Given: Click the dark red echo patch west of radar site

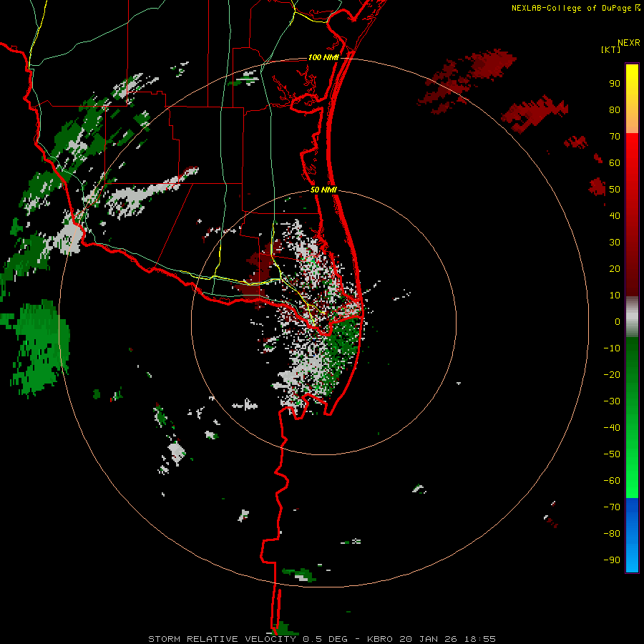Looking at the screenshot, I should (x=259, y=273).
